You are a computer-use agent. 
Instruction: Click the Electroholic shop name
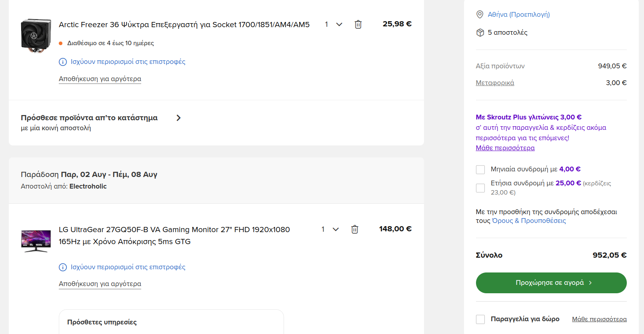click(88, 186)
